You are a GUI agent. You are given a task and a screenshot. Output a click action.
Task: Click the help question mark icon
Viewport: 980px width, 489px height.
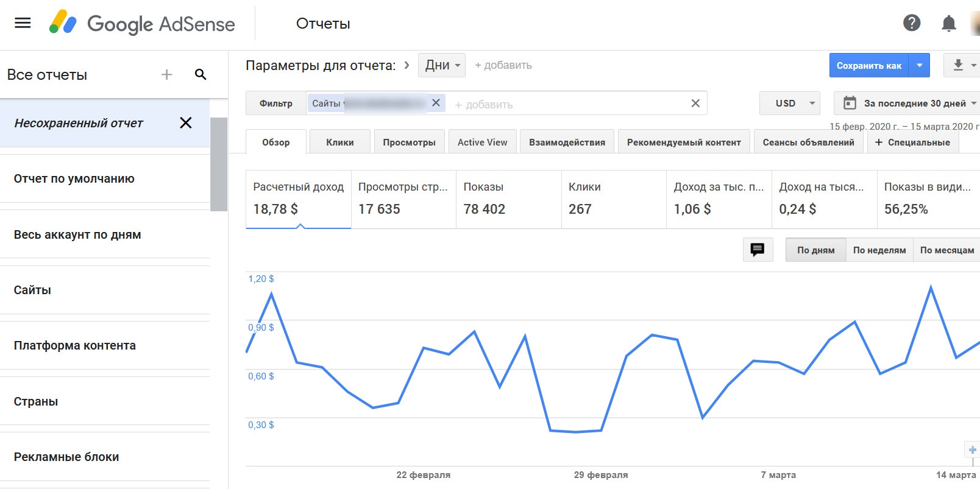click(911, 23)
